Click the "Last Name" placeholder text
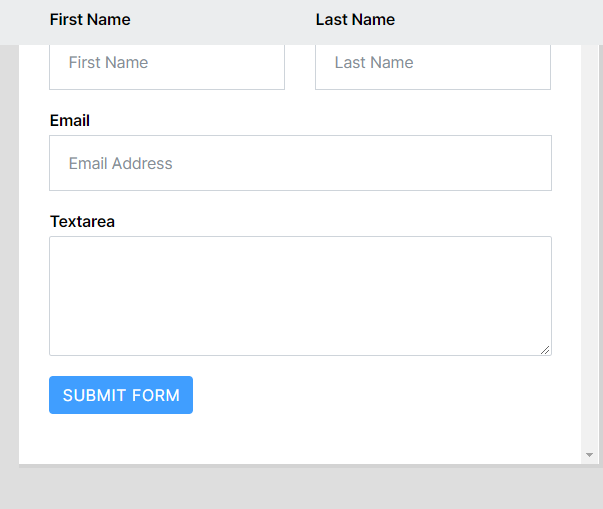The height and width of the screenshot is (509, 603). 374,63
